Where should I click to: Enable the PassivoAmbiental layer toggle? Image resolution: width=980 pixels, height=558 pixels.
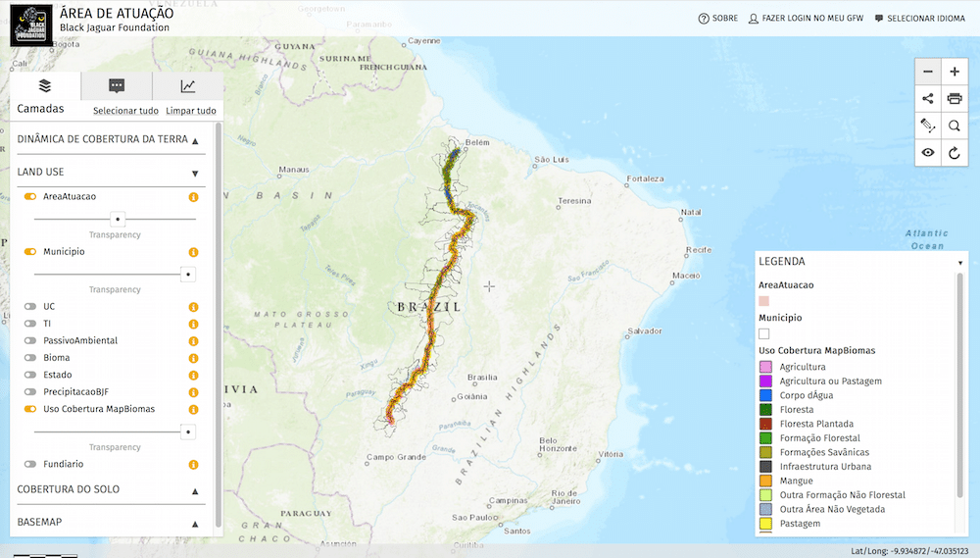30,340
